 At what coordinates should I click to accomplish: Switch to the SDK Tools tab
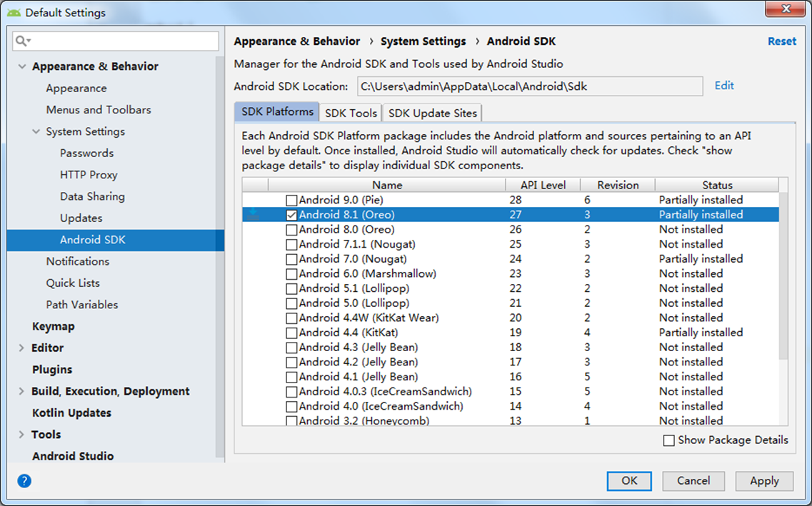pyautogui.click(x=351, y=113)
